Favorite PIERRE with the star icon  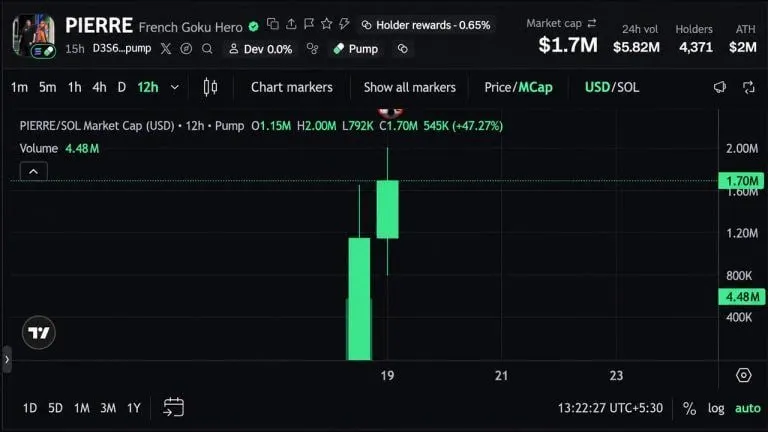[x=326, y=24]
